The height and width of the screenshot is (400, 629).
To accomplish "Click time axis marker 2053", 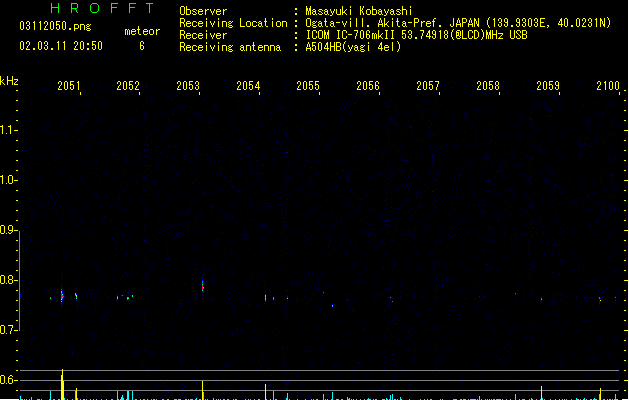I will 188,86.
